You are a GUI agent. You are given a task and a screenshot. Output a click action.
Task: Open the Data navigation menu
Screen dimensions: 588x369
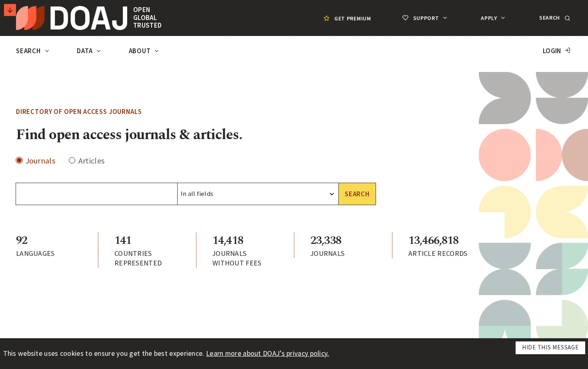[x=88, y=51]
